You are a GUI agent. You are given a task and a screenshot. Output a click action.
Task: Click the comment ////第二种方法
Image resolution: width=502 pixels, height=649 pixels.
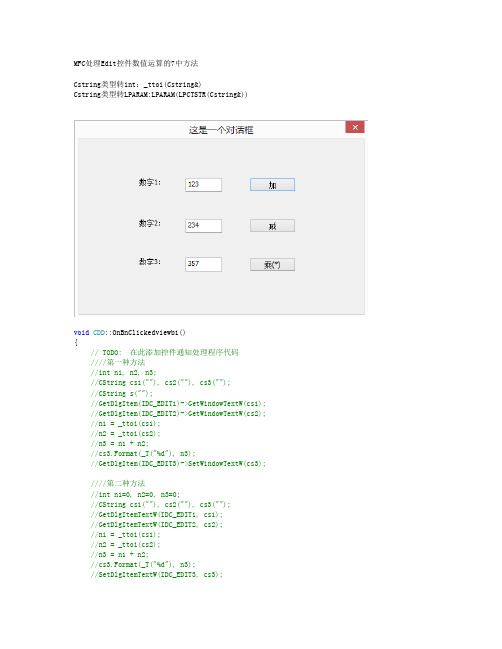tap(118, 483)
